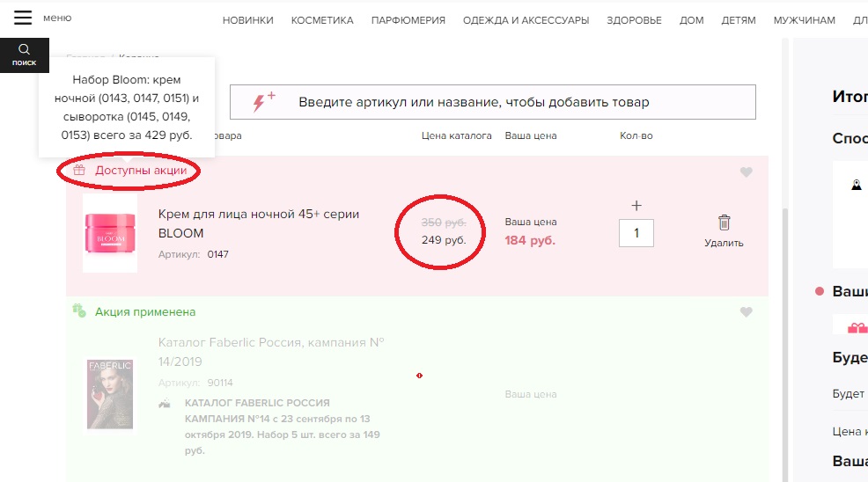Open the ПАРФЮМЕРИЯ menu
868x482 pixels.
pyautogui.click(x=408, y=20)
